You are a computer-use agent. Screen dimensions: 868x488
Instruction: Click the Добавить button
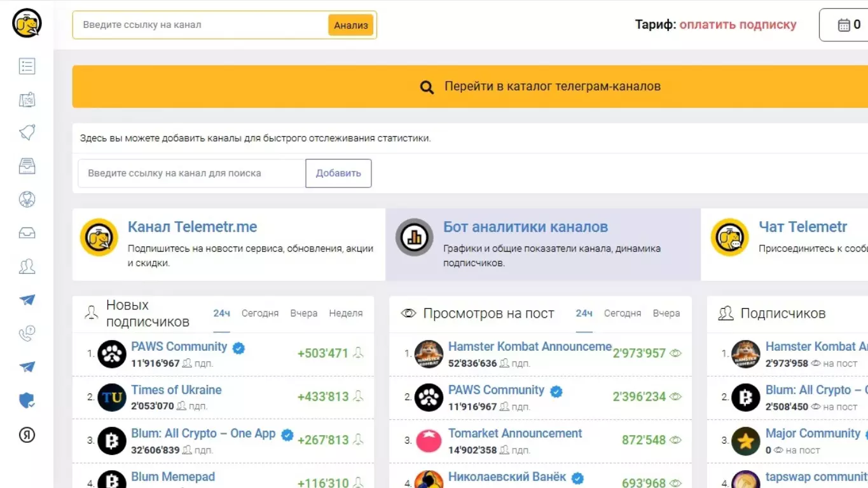point(338,173)
